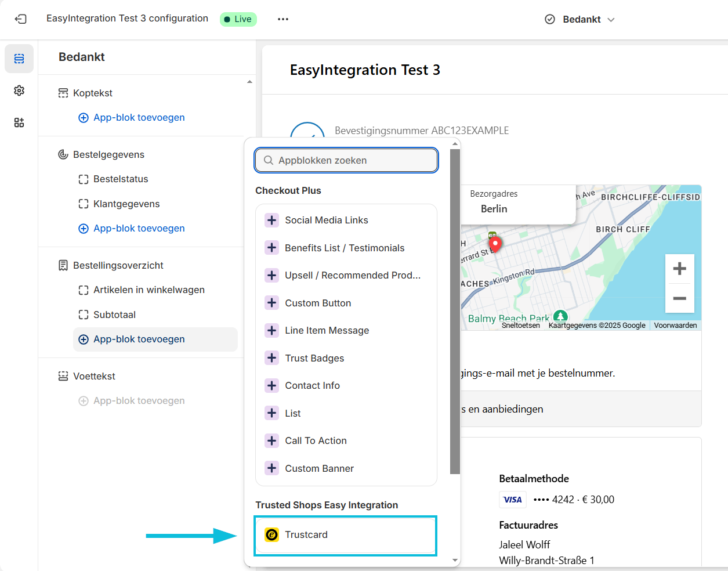Open the map Voorwaarden link
This screenshot has height=571, width=728.
click(x=675, y=326)
